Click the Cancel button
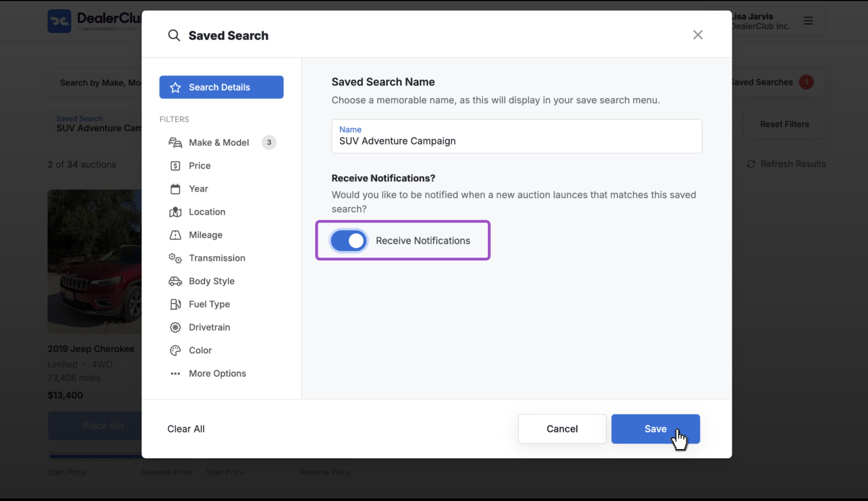This screenshot has width=868, height=501. tap(562, 429)
